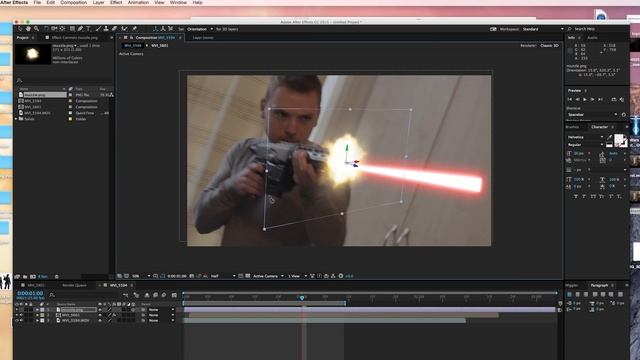Toggle video visibility of muzzle.png layer
Screen dimensions: 640x360
click(x=17, y=310)
